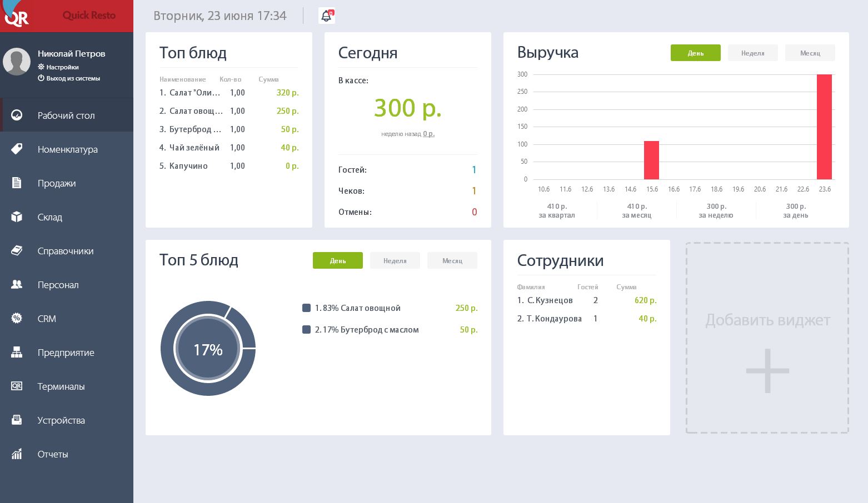868x503 pixels.
Task: Click the 23.6 revenue bar
Action: coord(825,127)
